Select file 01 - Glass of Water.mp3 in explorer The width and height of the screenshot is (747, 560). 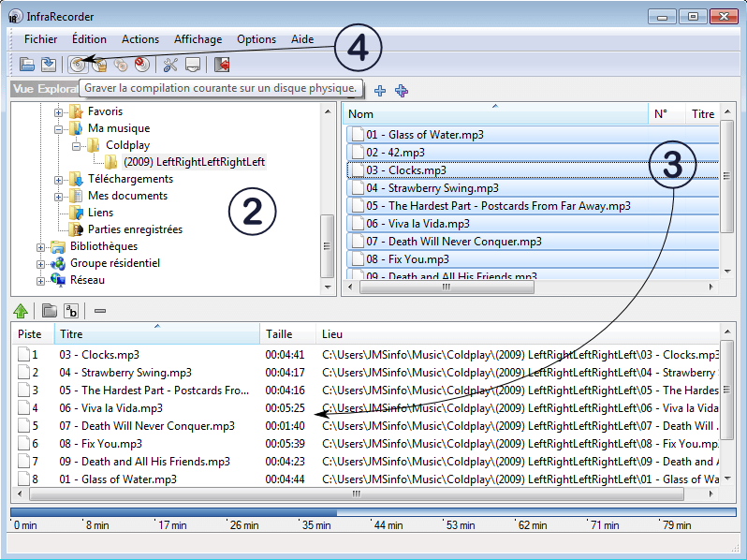coord(533,135)
